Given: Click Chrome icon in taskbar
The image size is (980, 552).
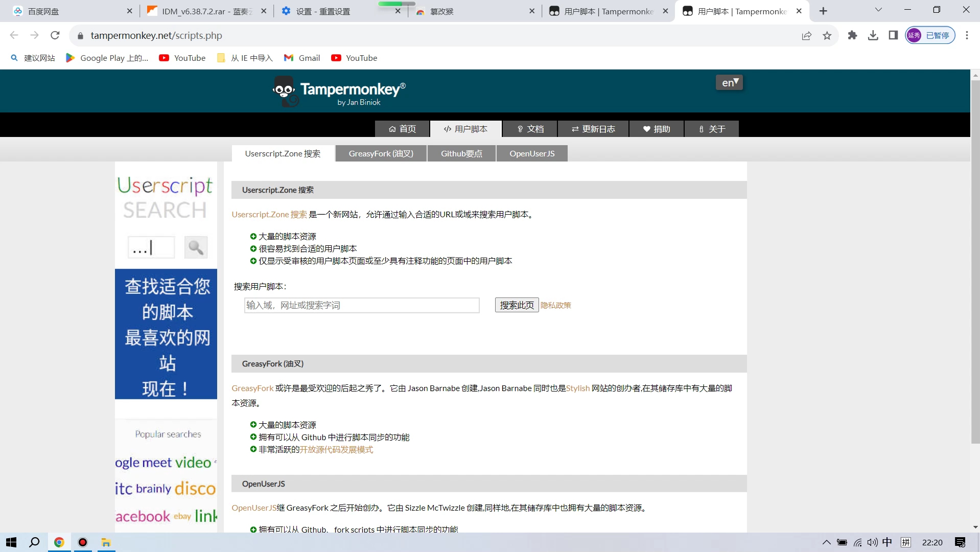Looking at the screenshot, I should [x=59, y=542].
